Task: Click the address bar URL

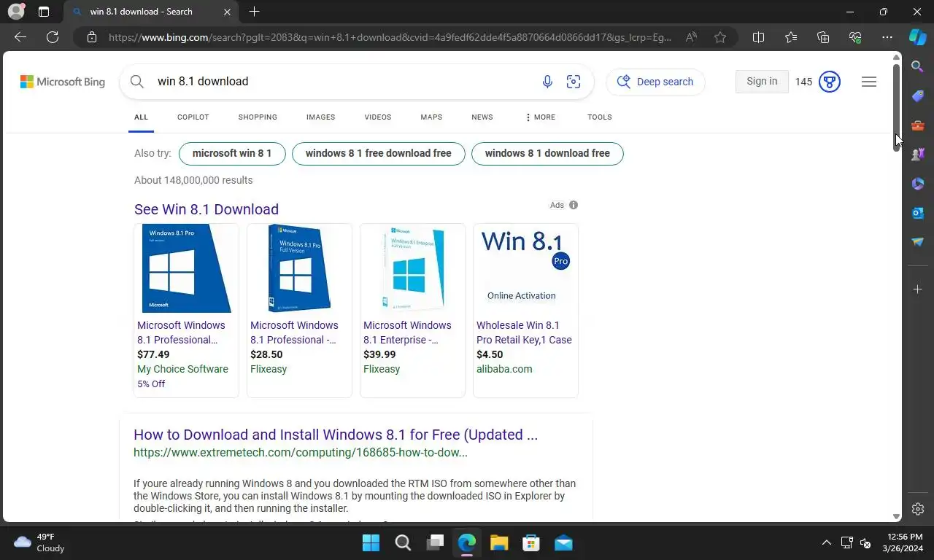Action: [x=390, y=37]
